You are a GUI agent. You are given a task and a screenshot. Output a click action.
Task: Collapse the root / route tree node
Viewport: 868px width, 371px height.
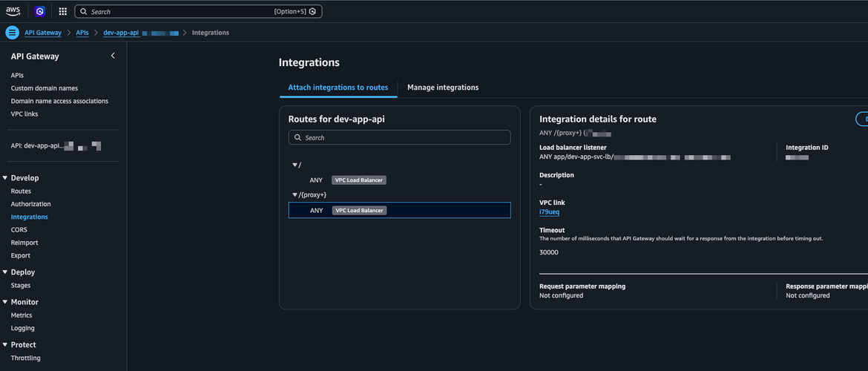point(295,165)
